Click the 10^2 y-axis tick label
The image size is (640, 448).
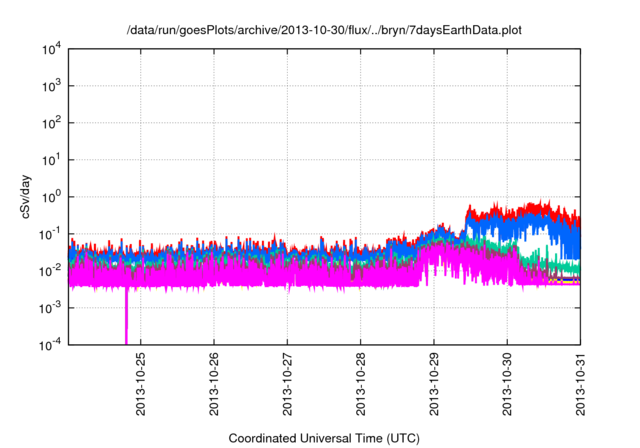click(x=51, y=123)
